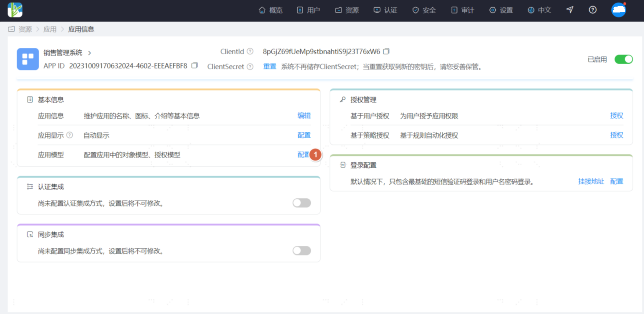Open the ClientId help tooltip icon
Image resolution: width=644 pixels, height=314 pixels.
pos(250,51)
